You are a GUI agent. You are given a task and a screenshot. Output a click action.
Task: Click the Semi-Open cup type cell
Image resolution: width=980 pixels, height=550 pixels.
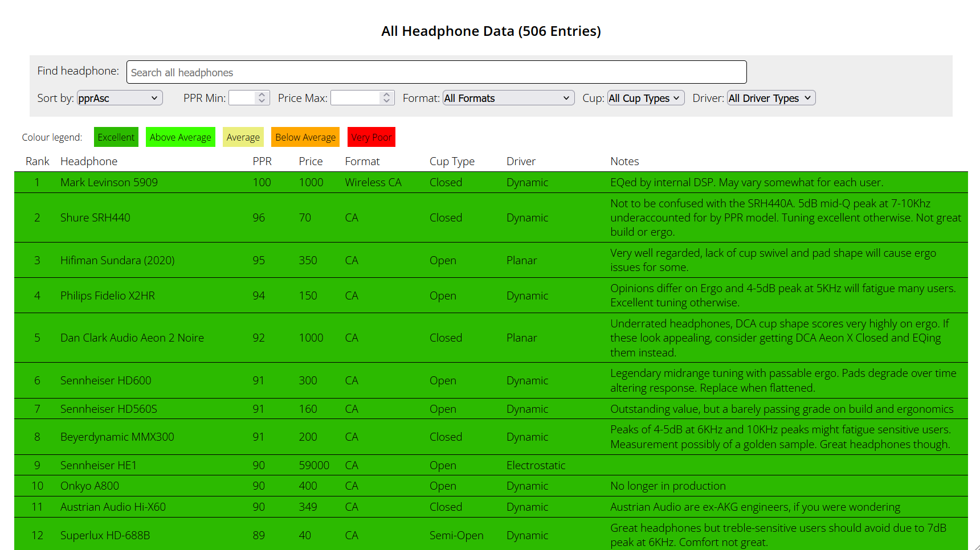456,535
